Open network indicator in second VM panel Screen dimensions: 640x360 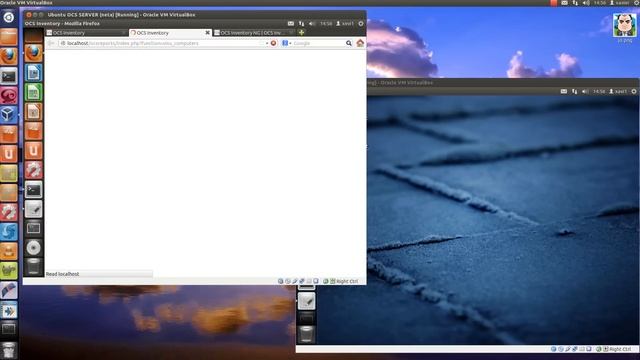(574, 91)
